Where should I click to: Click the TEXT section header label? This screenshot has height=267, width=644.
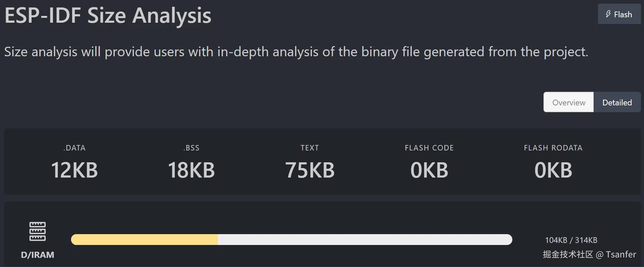pos(310,148)
